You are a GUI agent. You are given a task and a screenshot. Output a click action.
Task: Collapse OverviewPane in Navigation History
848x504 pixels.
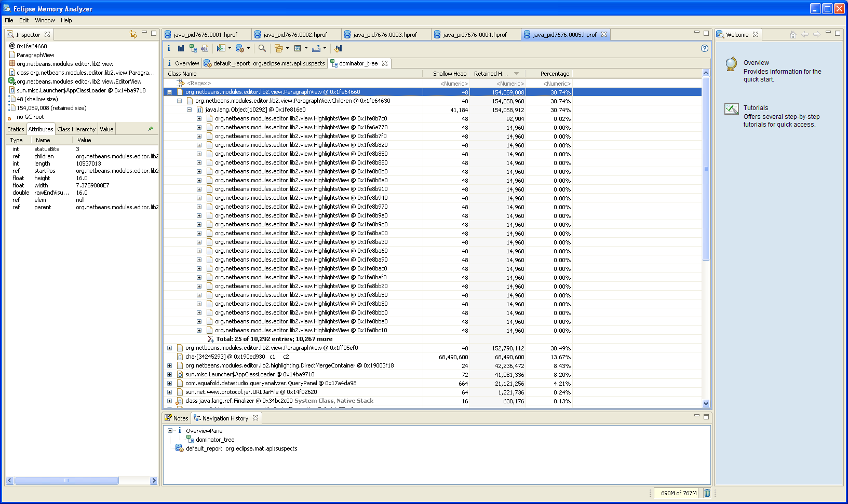point(170,430)
